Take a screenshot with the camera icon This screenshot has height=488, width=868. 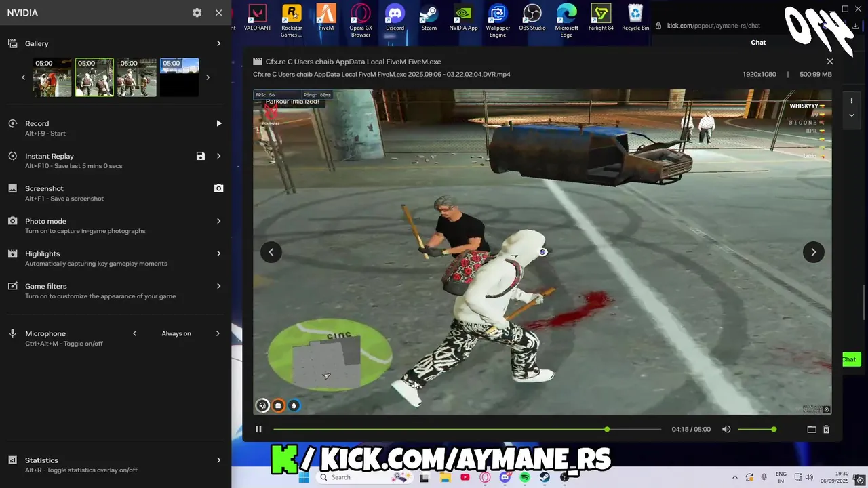(218, 188)
